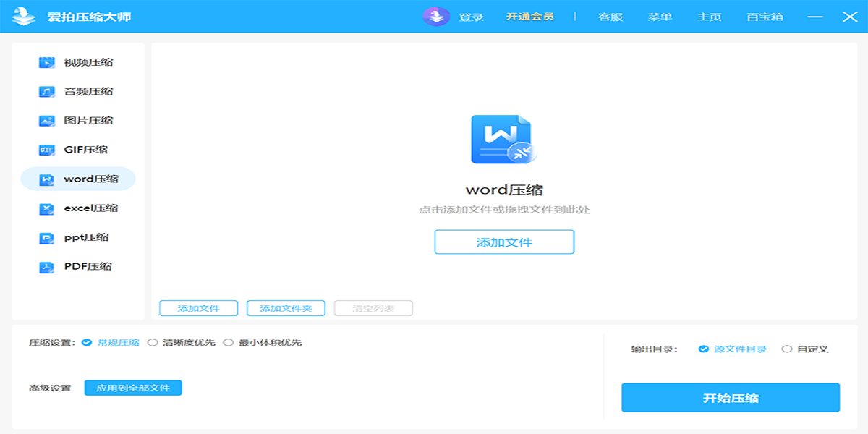Screen dimensions: 868x434
Task: Click the 图片压缩 picture icon
Action: coord(47,121)
